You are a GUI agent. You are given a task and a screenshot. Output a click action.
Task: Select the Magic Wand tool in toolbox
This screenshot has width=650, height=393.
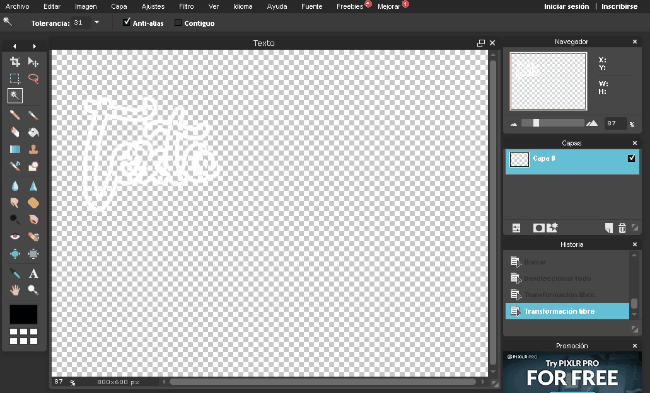point(15,96)
